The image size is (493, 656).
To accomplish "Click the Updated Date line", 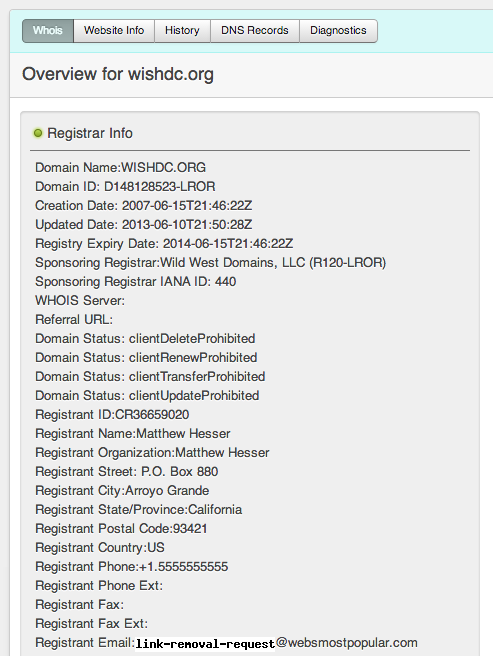I will pos(144,225).
